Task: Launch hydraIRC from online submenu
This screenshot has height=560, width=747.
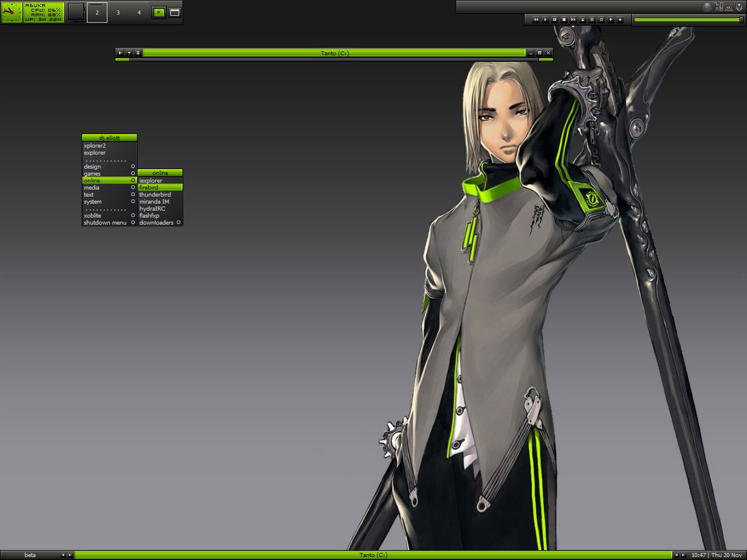Action: [160, 209]
